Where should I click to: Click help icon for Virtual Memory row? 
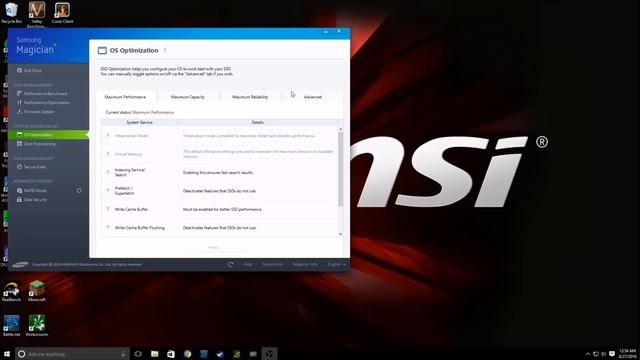[x=108, y=154]
